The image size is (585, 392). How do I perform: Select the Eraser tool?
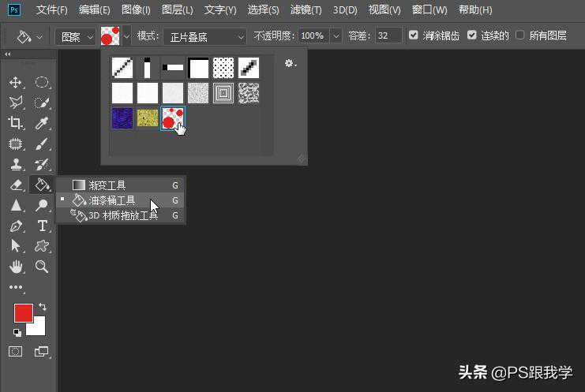(x=15, y=185)
